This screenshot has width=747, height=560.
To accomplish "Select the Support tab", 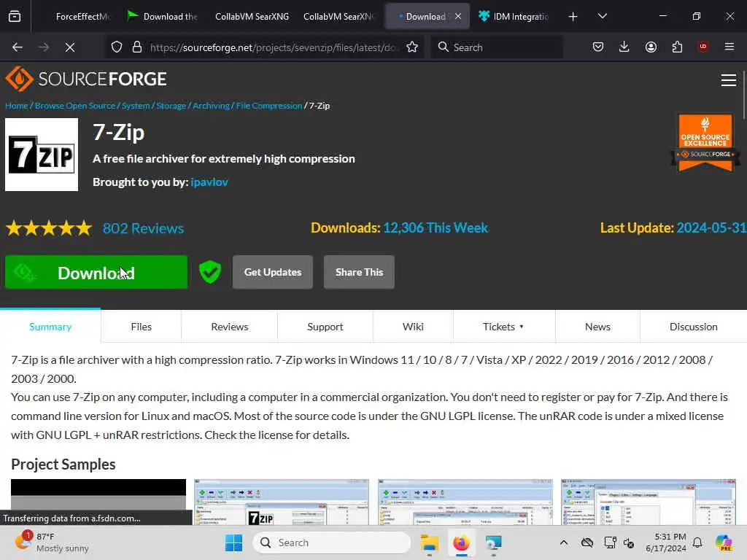I will point(325,327).
